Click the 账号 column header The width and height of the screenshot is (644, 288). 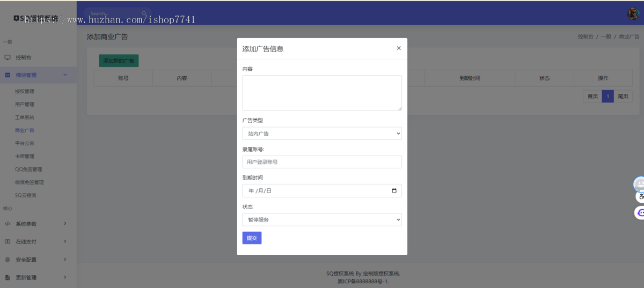coord(123,78)
